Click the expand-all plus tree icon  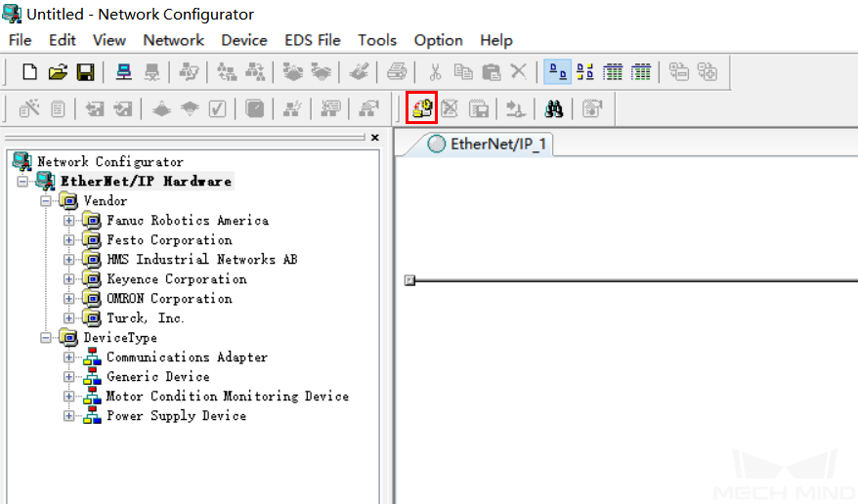(707, 71)
